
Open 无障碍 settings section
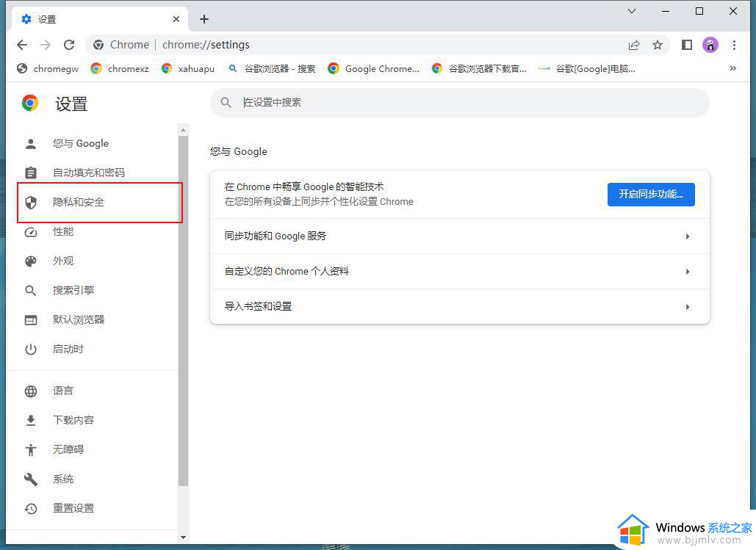[92, 449]
